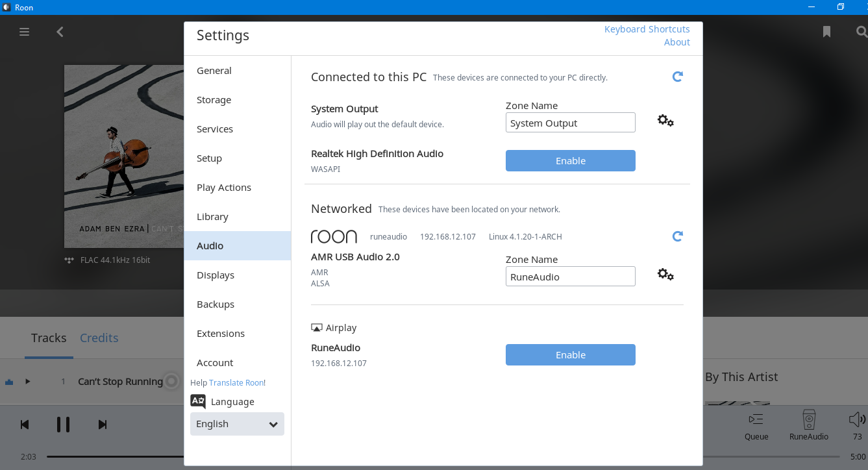Click the Roon logo in Networked section
The height and width of the screenshot is (470, 868).
(x=334, y=236)
